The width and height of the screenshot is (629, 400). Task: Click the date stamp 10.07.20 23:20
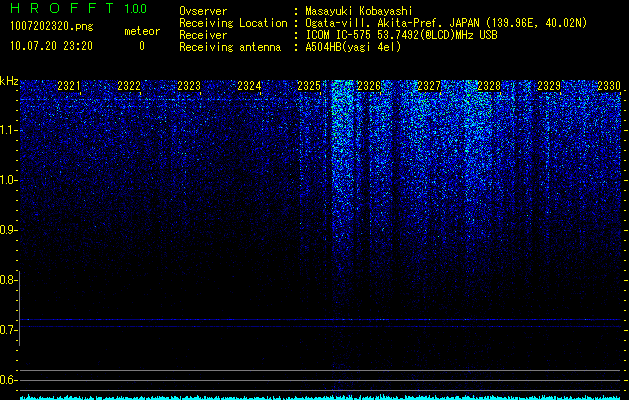pos(52,46)
